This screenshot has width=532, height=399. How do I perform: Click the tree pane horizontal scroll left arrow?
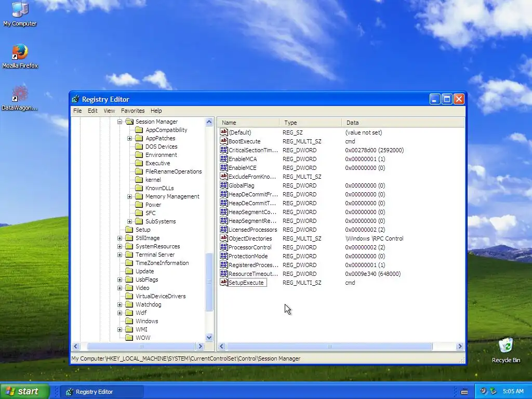tap(76, 347)
